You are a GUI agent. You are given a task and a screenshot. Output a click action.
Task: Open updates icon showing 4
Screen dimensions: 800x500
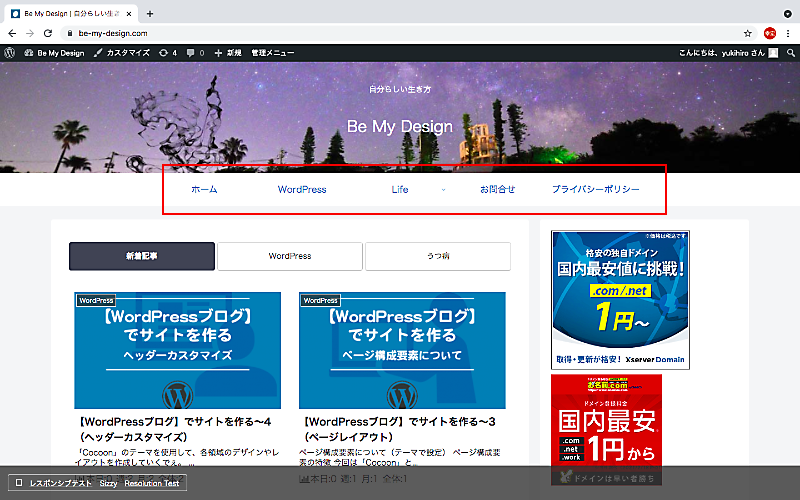(168, 53)
